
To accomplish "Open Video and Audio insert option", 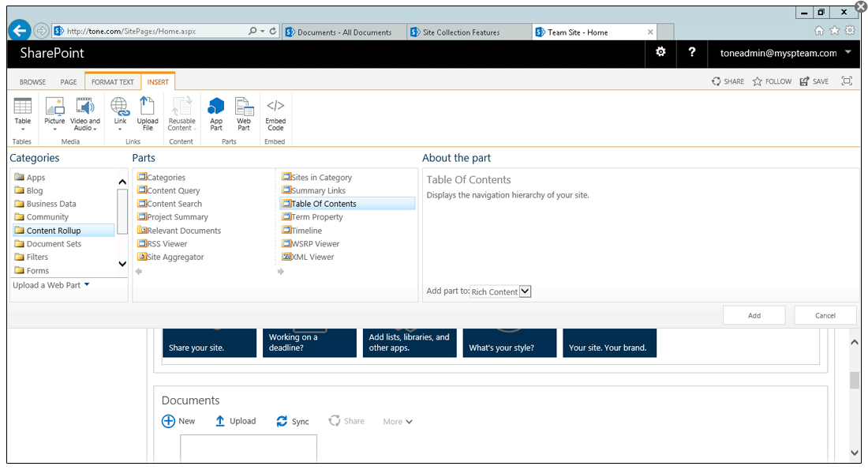I will pyautogui.click(x=85, y=114).
